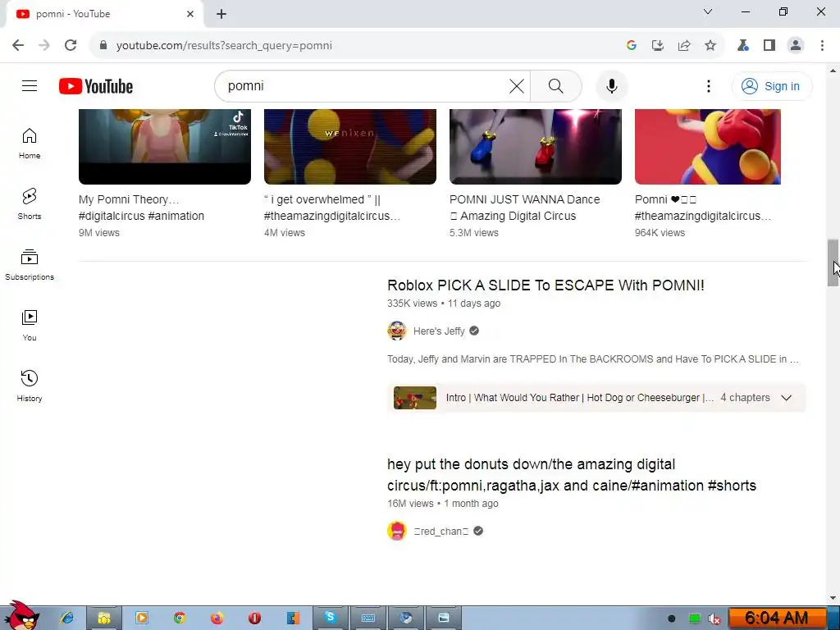
Task: Bookmark this page with star icon
Action: pos(710,46)
